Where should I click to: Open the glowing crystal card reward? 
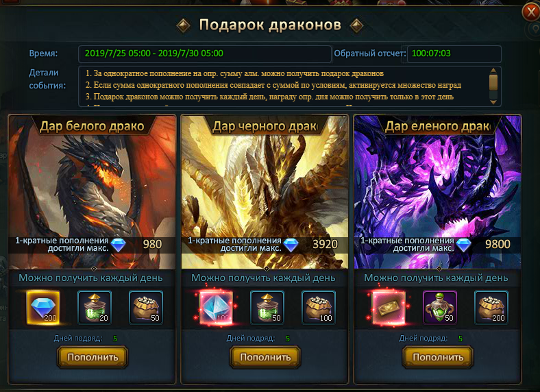[217, 308]
